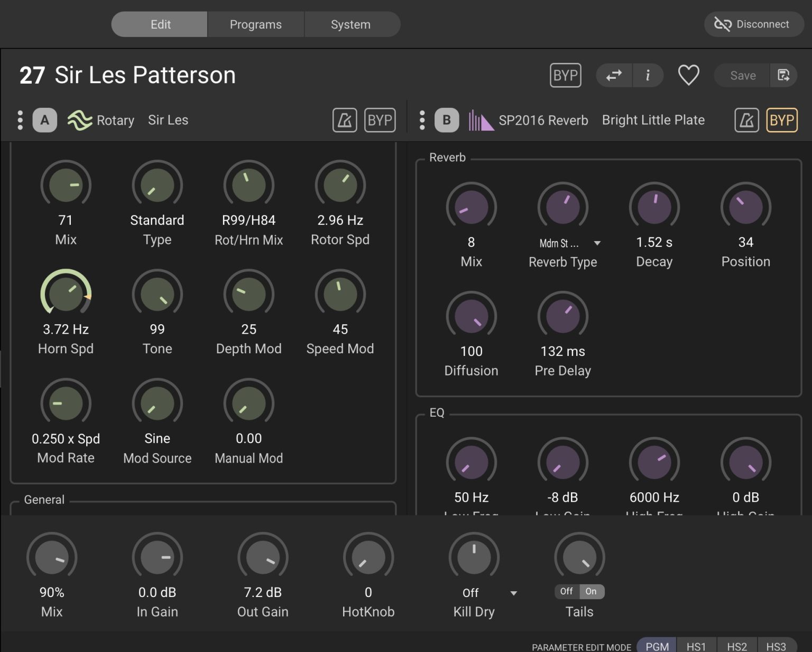
Task: Toggle the SP2016 Reverb metronome icon
Action: point(746,120)
